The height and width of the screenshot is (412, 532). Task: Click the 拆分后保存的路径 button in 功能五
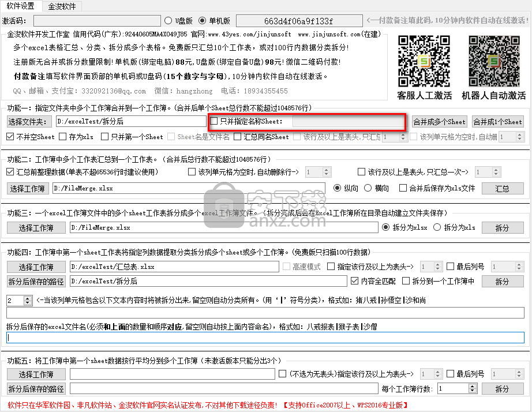pyautogui.click(x=36, y=388)
